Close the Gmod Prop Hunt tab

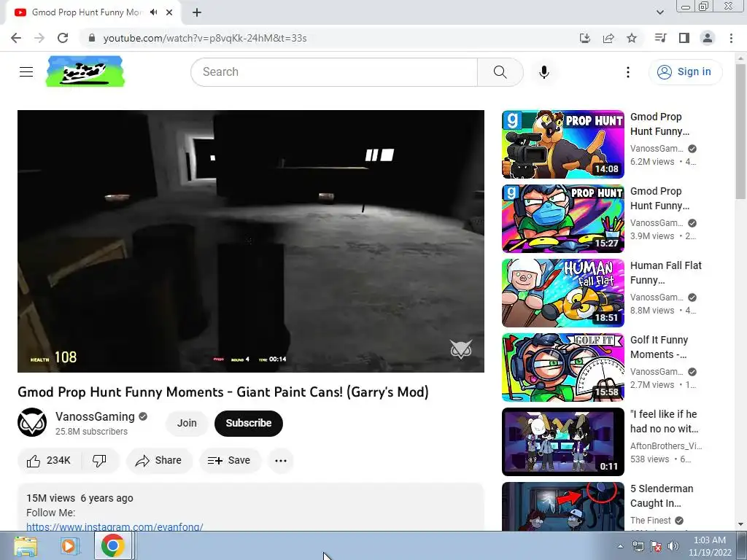click(x=169, y=12)
